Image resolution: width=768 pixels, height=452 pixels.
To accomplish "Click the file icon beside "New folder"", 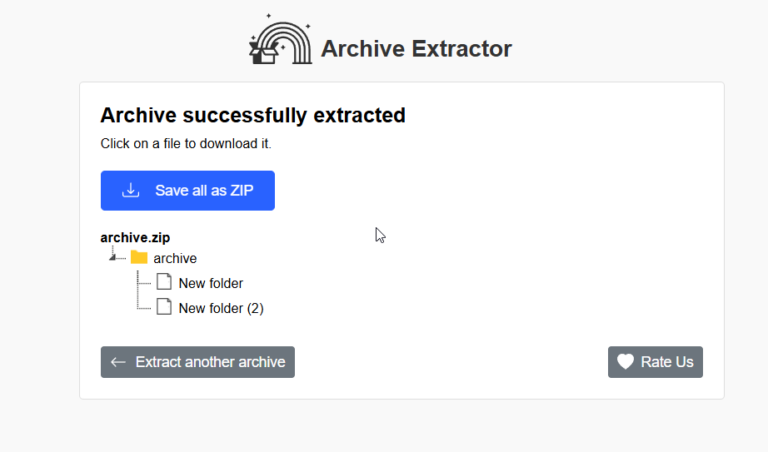I will (x=164, y=282).
